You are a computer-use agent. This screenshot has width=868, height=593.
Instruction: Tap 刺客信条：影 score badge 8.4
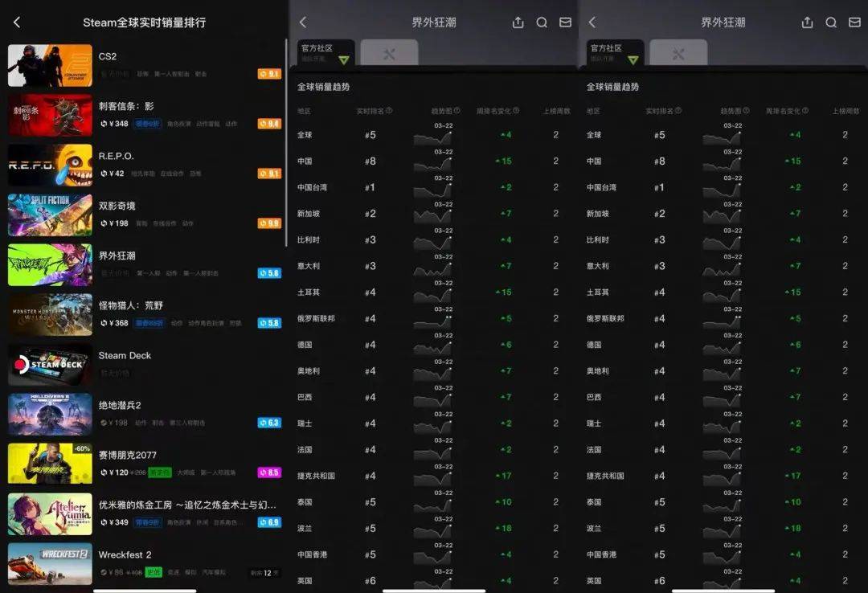tap(269, 124)
